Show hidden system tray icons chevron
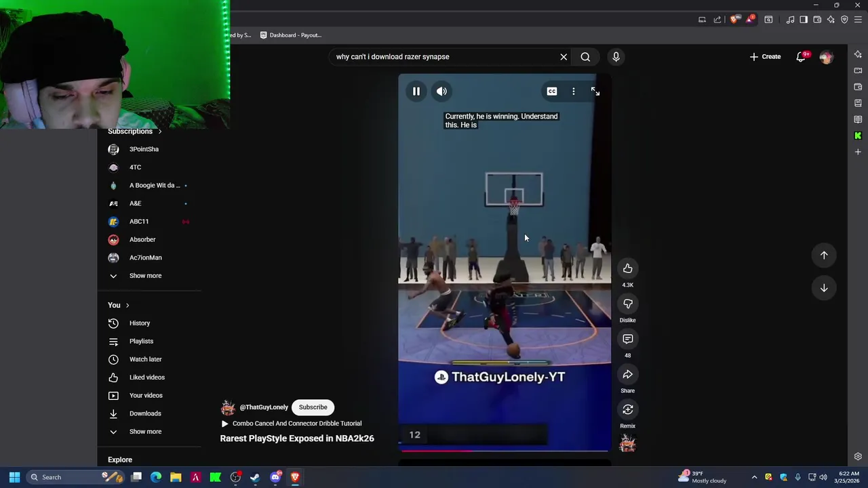 [x=754, y=477]
